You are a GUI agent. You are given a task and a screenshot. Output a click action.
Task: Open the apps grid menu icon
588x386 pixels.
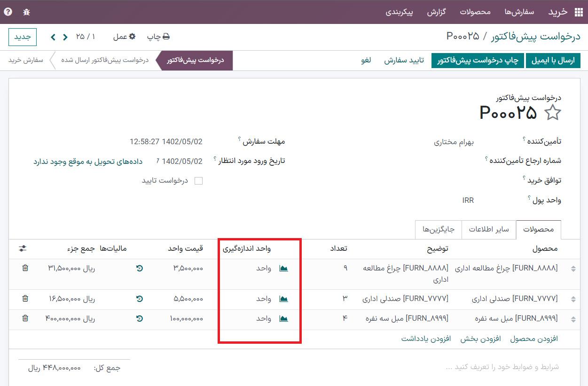pos(578,12)
